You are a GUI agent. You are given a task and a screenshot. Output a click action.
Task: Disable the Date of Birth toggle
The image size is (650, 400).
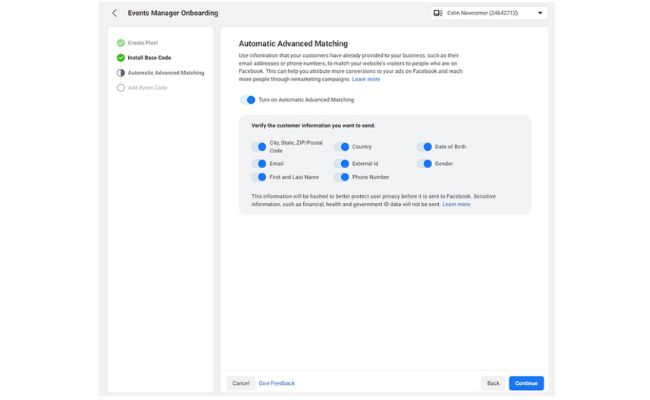[x=425, y=147]
